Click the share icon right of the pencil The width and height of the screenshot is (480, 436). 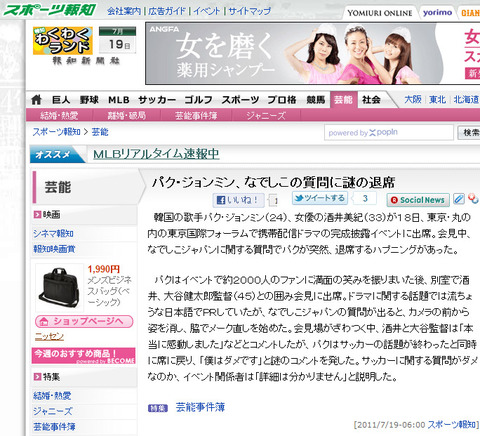(x=473, y=198)
